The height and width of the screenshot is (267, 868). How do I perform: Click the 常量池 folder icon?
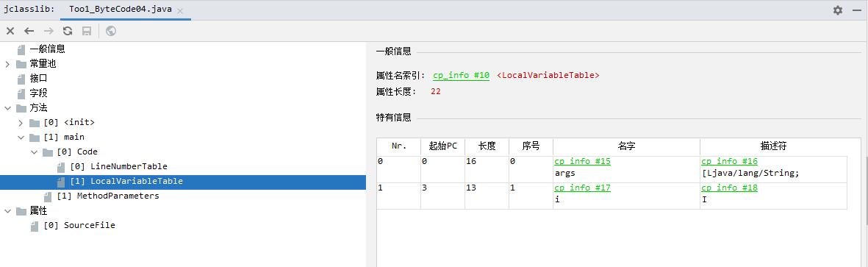21,64
